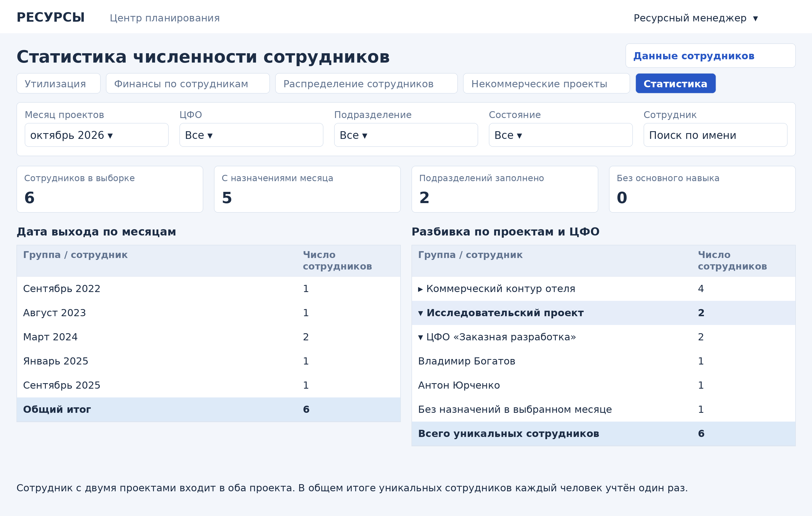
Task: Click the РЕСУРСЫ logo
Action: pyautogui.click(x=50, y=18)
